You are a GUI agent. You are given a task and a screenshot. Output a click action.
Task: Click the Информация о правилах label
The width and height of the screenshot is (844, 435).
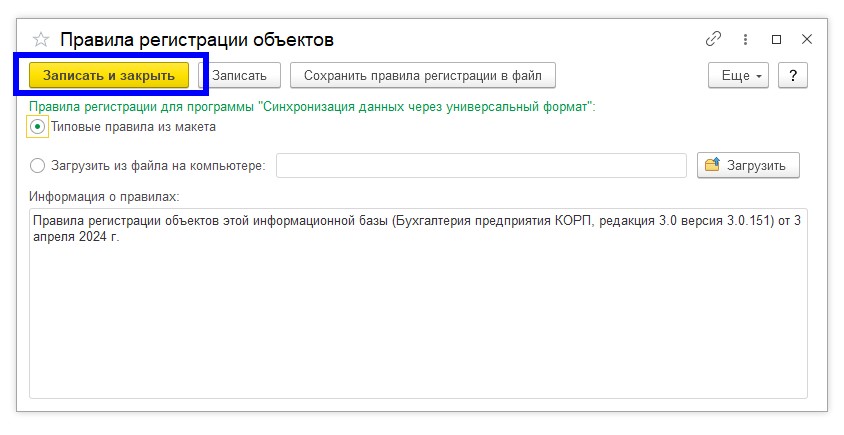(x=104, y=196)
